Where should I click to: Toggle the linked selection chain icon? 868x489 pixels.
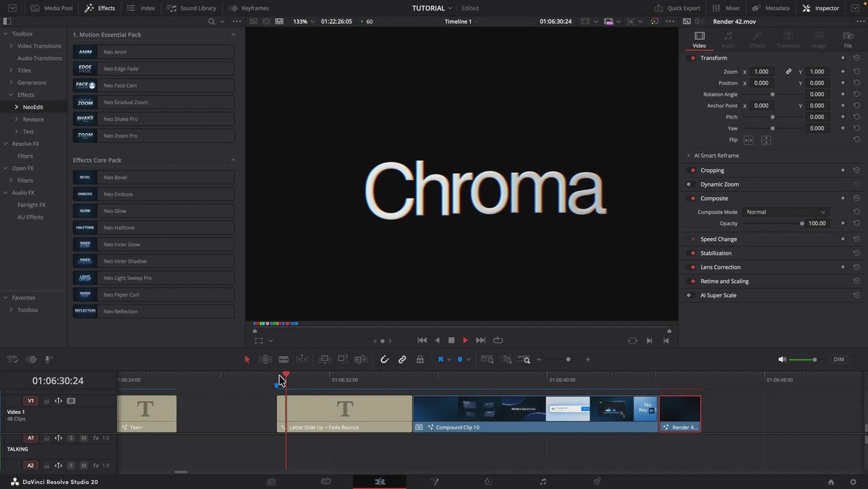402,360
